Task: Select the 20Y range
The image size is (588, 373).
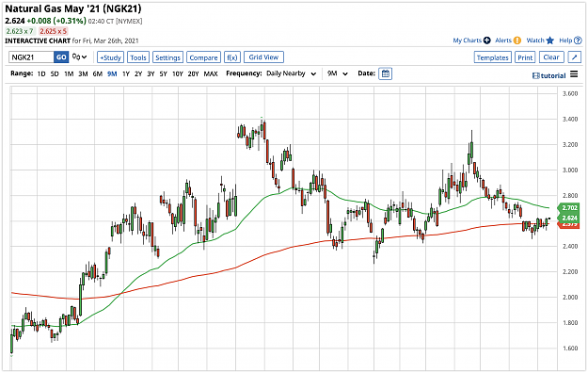Action: click(193, 73)
